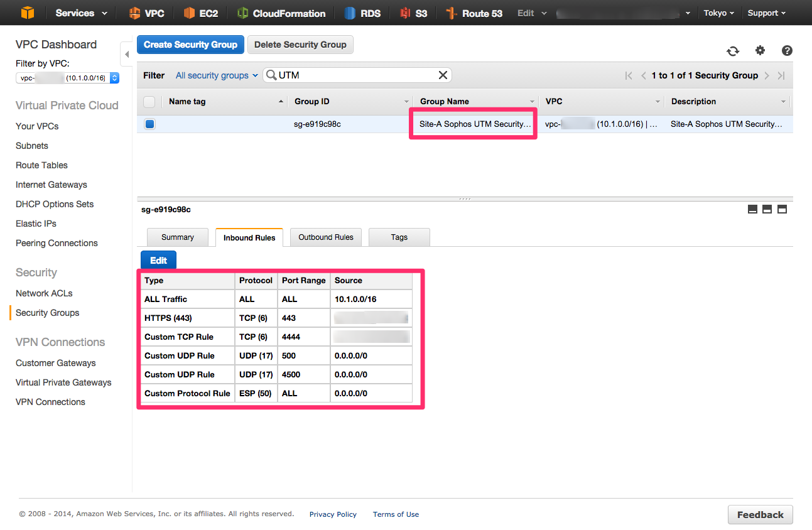Open the Support dropdown menu
812x530 pixels.
pos(767,13)
